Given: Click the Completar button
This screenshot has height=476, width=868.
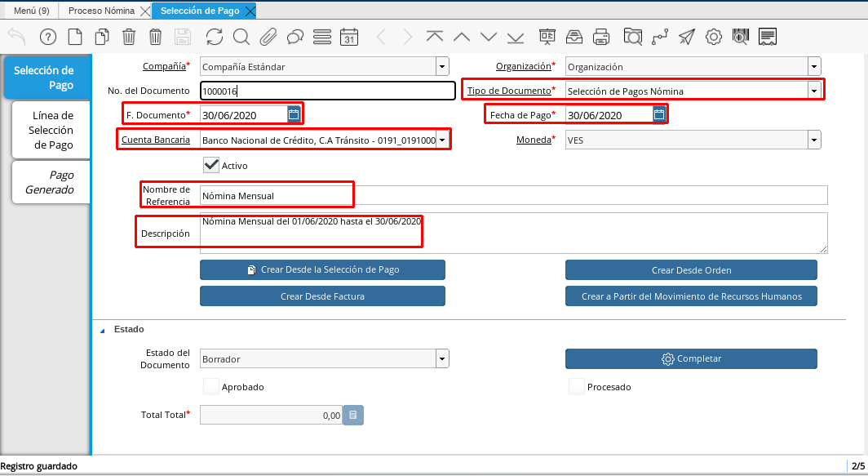Looking at the screenshot, I should (x=691, y=358).
